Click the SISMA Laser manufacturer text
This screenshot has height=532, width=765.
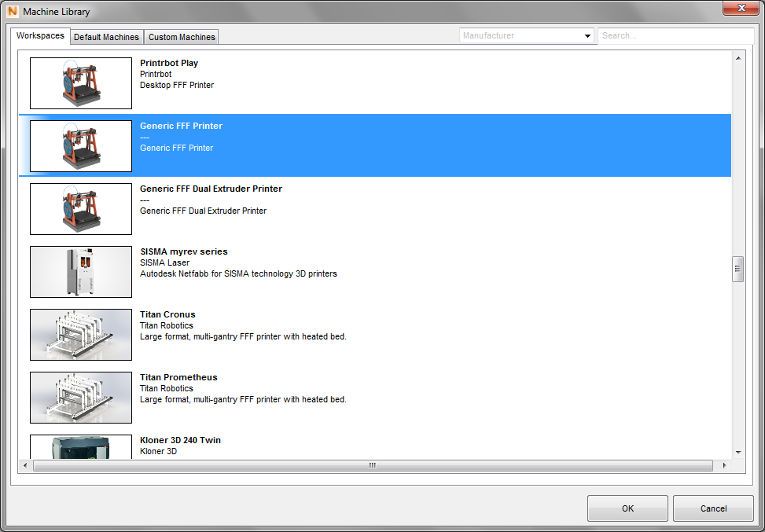[x=164, y=262]
